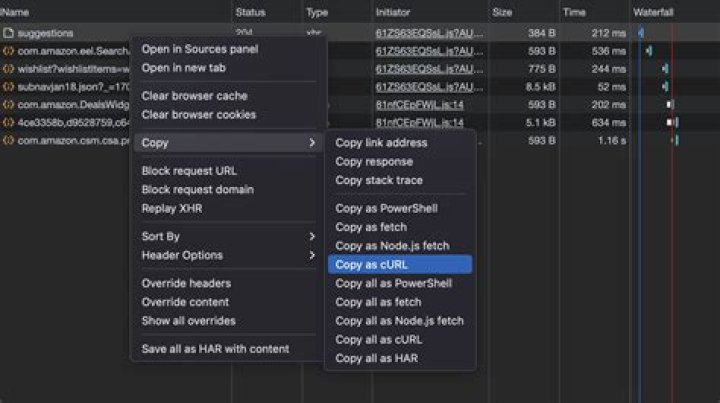
Task: Select Show all overrides
Action: 188,321
